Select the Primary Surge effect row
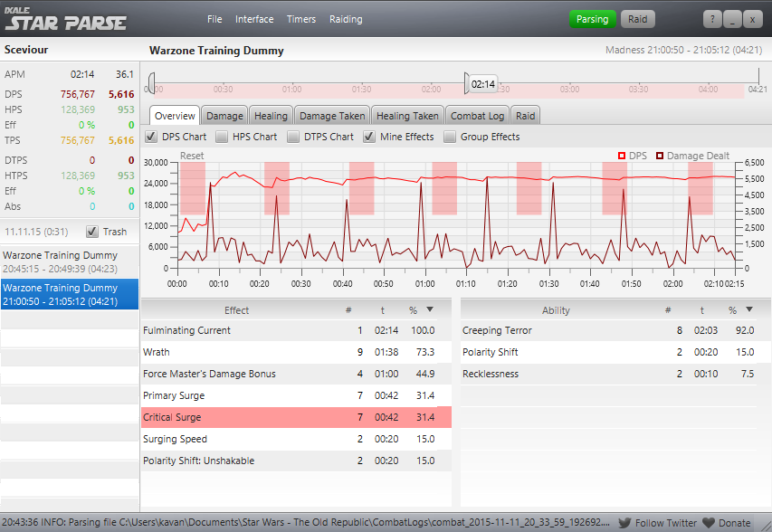Image resolution: width=772 pixels, height=532 pixels. coord(296,395)
